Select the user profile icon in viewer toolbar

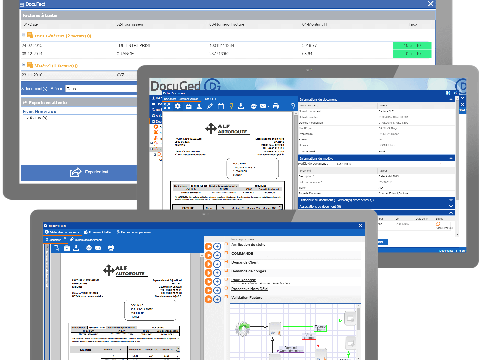point(199,106)
